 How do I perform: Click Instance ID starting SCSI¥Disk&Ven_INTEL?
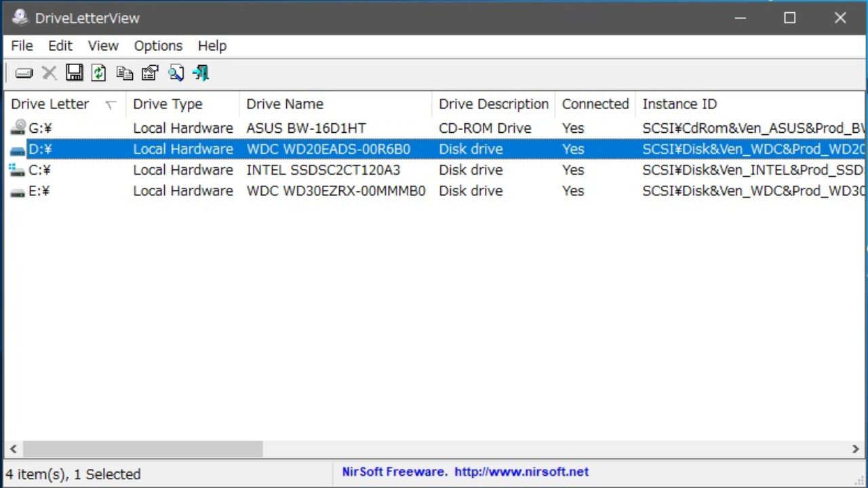click(753, 170)
